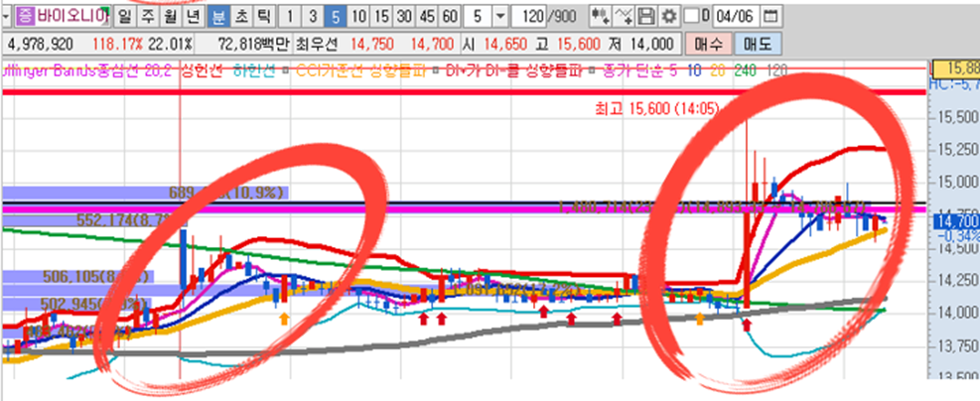This screenshot has width=980, height=401.
Task: Click the volume value 4,978,920
Action: click(42, 45)
